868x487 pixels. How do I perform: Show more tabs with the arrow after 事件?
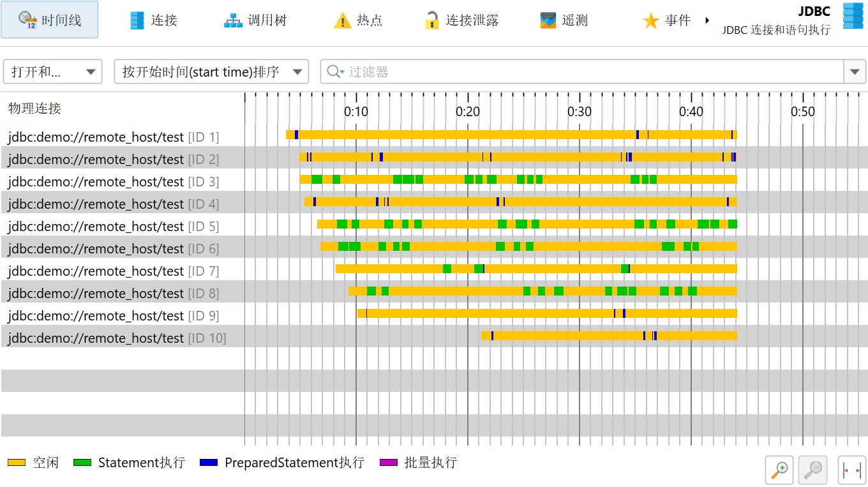[x=707, y=20]
